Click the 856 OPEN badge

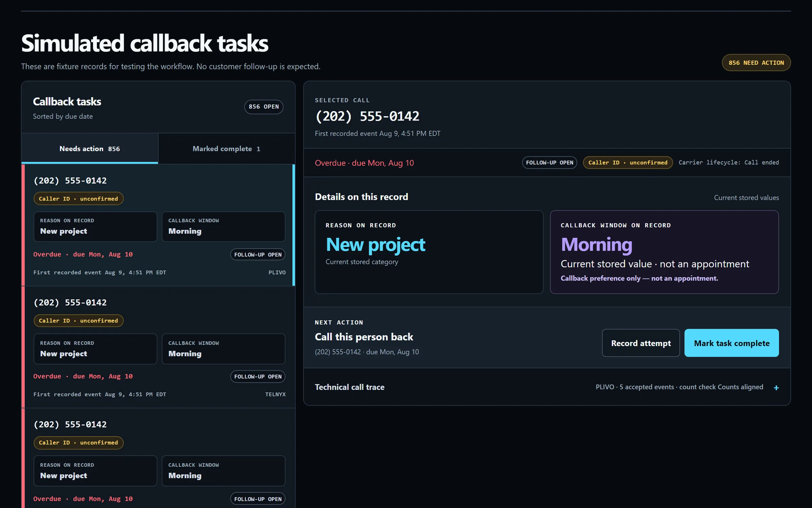tap(264, 107)
